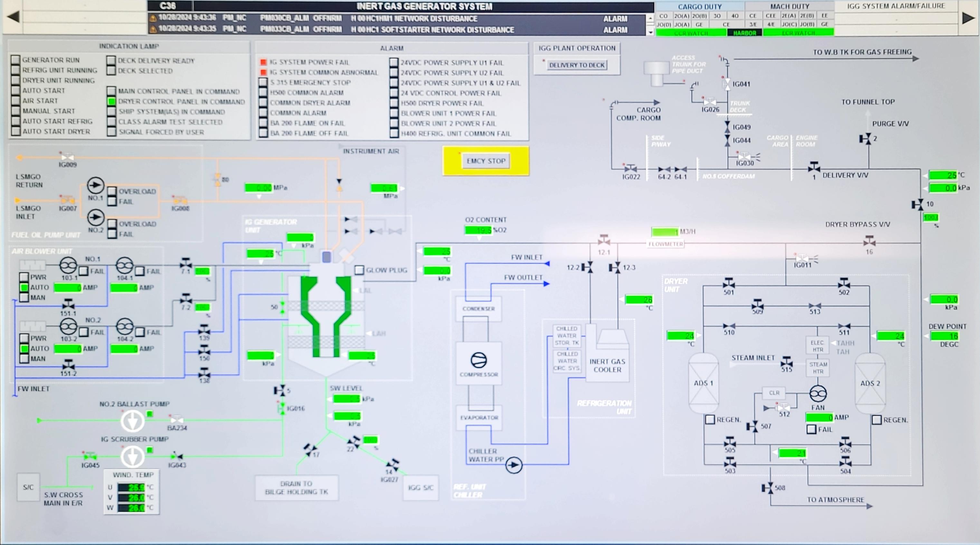Select No.1 fuel oil pump symbol
The width and height of the screenshot is (980, 545).
(96, 185)
